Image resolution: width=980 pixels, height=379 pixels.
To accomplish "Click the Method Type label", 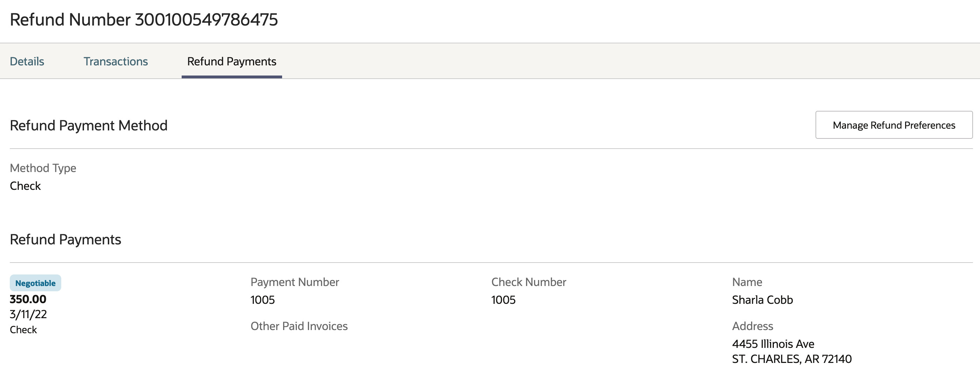I will 43,168.
